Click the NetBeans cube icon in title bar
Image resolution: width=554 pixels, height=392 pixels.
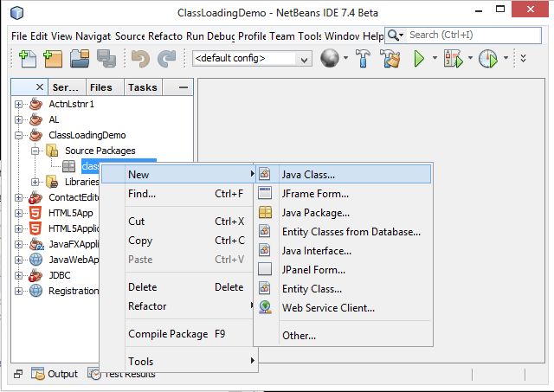click(x=17, y=13)
